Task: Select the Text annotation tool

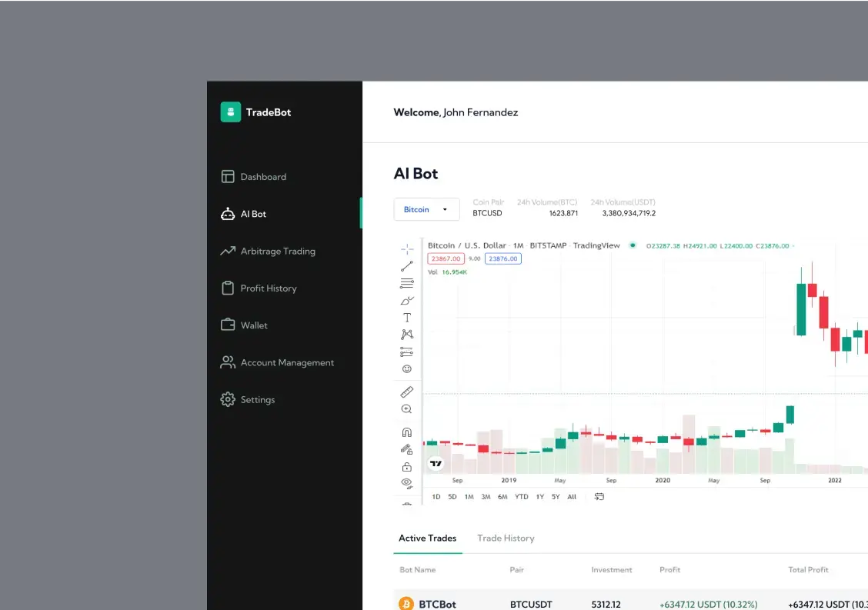Action: (407, 318)
